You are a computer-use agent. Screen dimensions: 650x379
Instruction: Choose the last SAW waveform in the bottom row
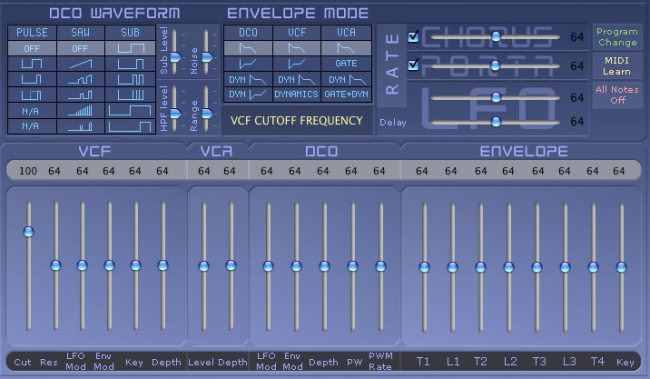[x=80, y=126]
